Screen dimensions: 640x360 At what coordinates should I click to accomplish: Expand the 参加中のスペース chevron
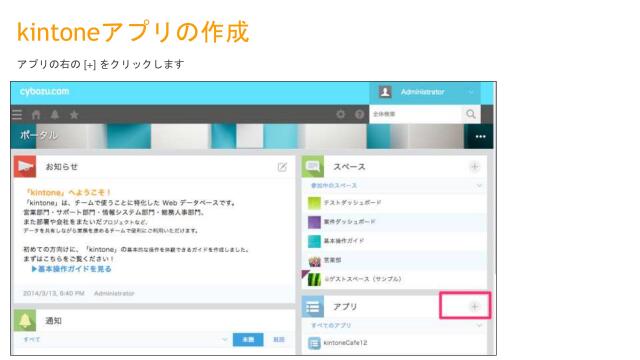click(x=479, y=186)
